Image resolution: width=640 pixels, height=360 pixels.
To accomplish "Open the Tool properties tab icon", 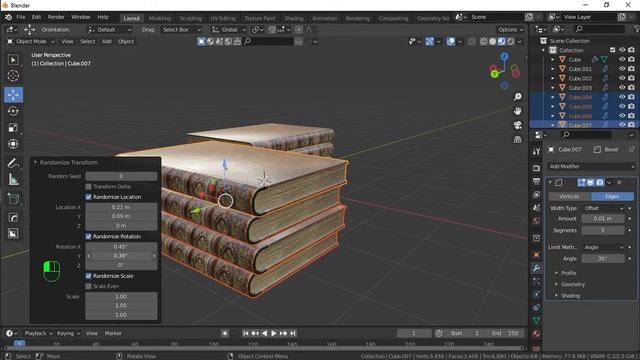I will coord(536,151).
